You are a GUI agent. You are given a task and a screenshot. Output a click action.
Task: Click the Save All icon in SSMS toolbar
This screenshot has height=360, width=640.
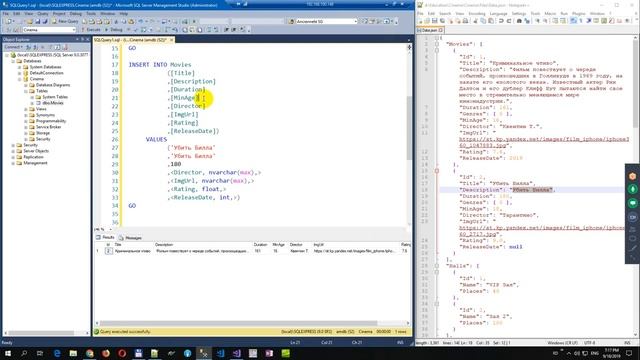pyautogui.click(x=44, y=21)
